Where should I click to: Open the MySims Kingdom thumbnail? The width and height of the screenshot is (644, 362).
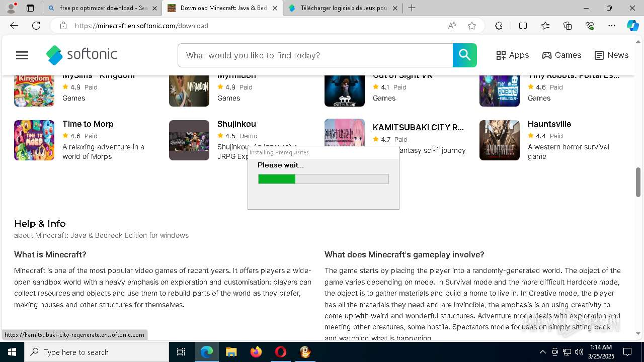34,91
